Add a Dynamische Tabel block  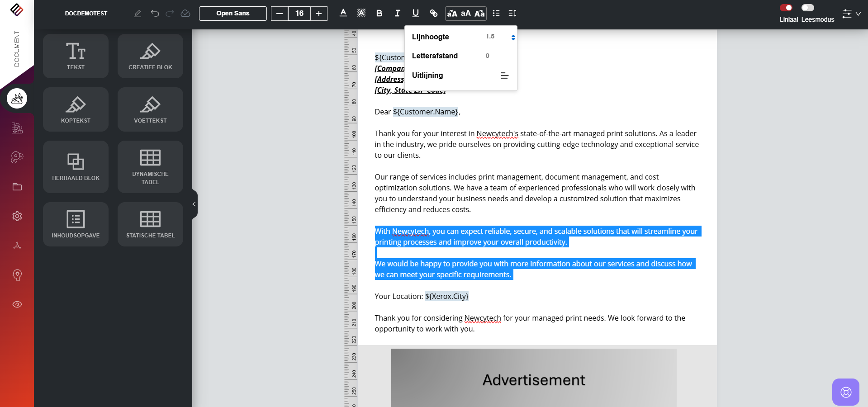tap(150, 167)
